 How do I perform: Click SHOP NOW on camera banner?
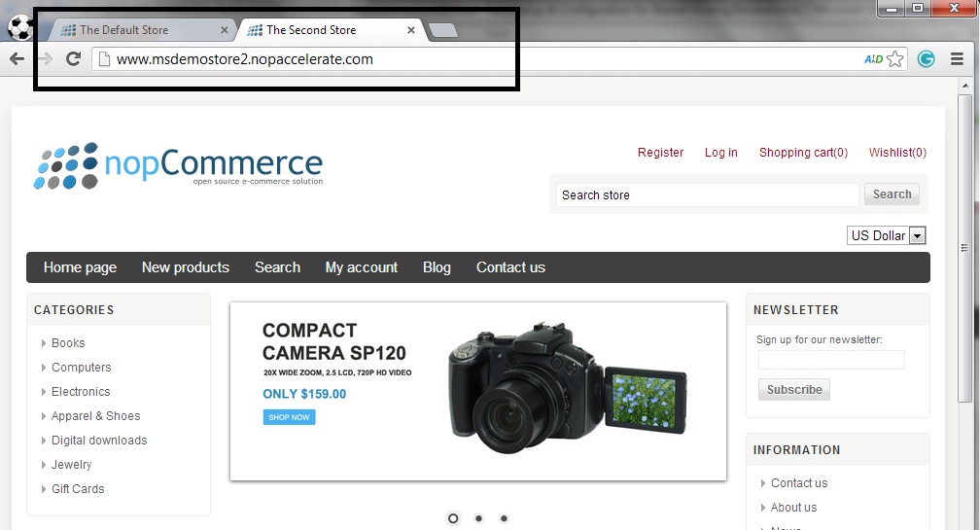[x=289, y=417]
